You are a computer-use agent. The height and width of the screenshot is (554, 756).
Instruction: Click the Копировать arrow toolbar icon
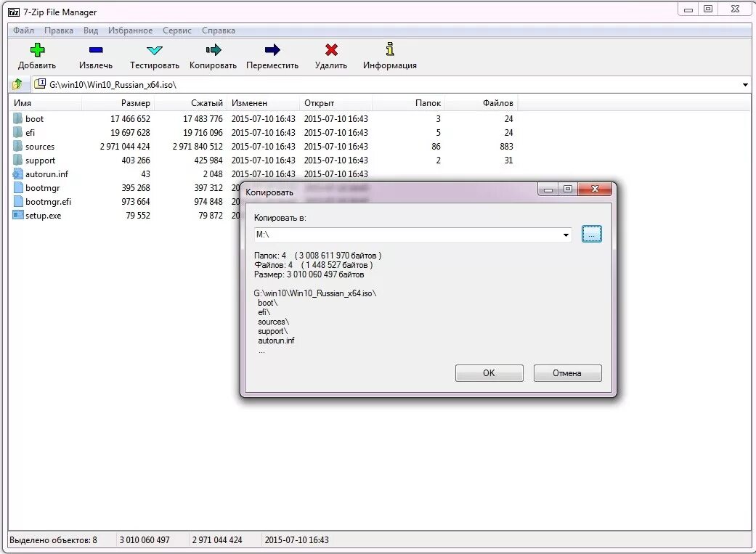coord(213,49)
